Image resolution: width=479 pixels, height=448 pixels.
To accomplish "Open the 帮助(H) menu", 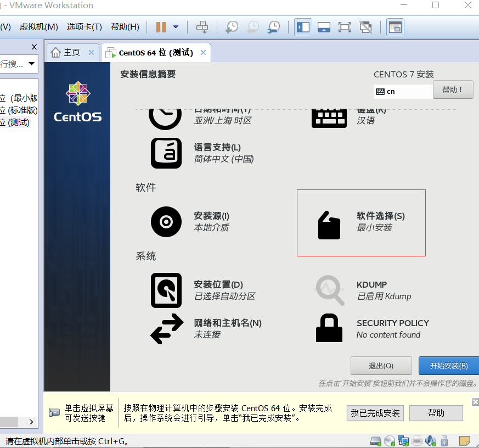I will point(125,27).
